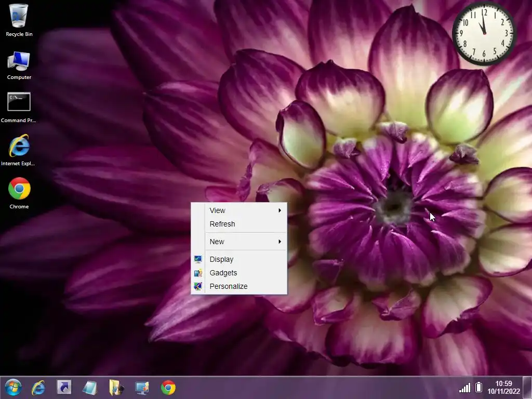Open the notepad icon in the taskbar
Viewport: 532px width, 399px height.
[90, 388]
